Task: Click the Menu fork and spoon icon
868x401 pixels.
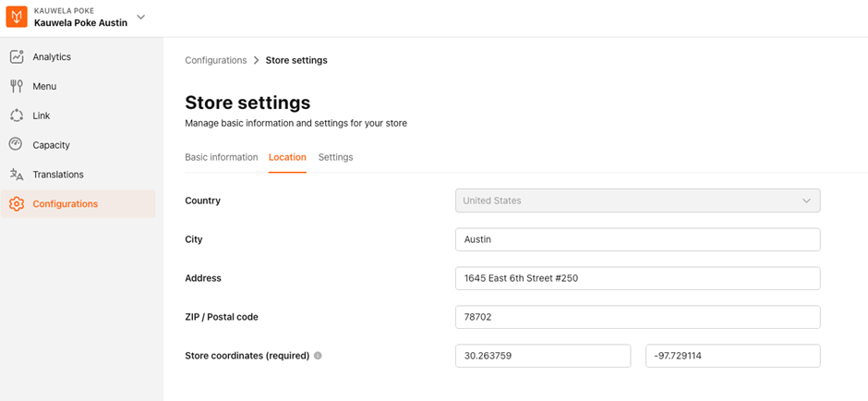Action: [x=17, y=86]
